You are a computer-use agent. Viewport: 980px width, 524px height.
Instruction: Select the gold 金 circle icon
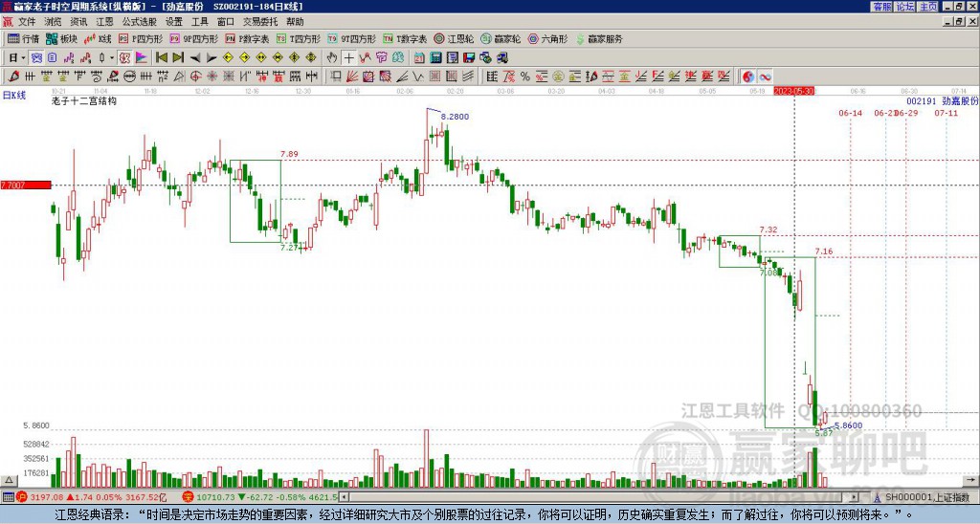point(558,76)
